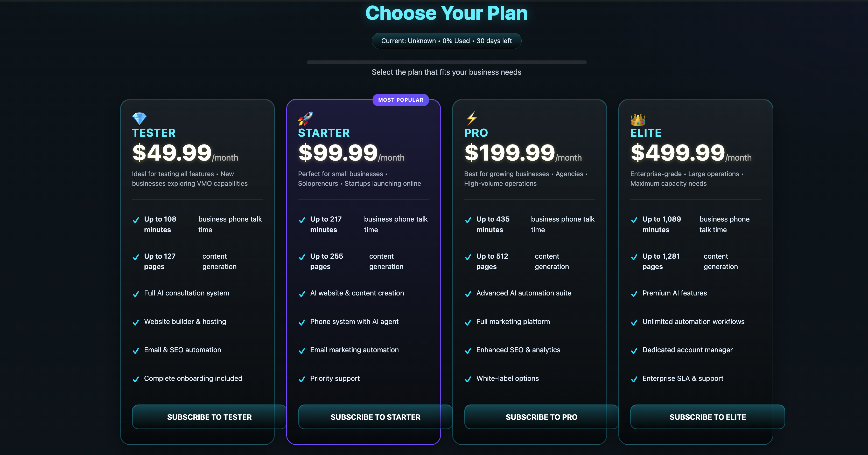868x455 pixels.
Task: Click the usage progress bar
Action: (446, 62)
